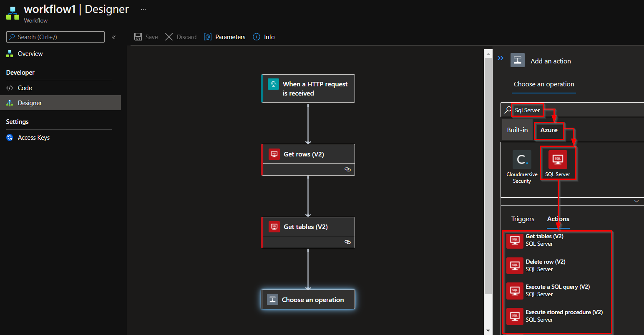644x335 pixels.
Task: Click the magnifier icon in operation search
Action: click(508, 110)
